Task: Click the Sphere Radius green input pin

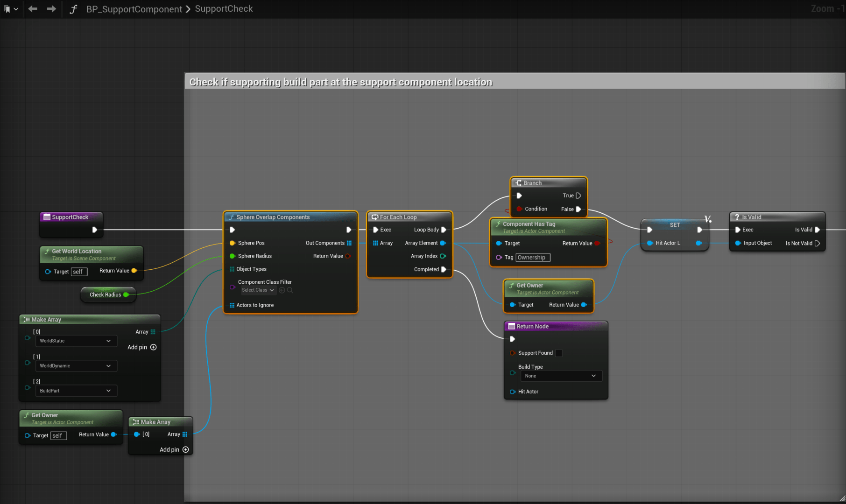Action: (x=233, y=256)
